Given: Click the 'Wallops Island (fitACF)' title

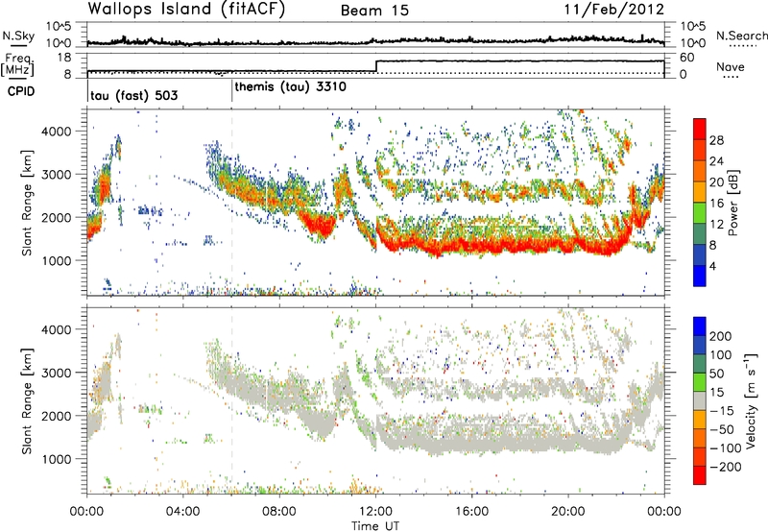Looking at the screenshot, I should point(186,9).
